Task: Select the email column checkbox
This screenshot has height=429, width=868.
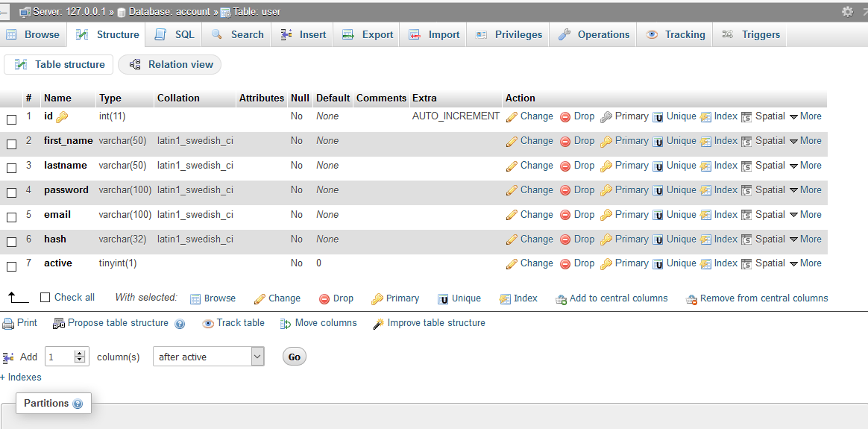Action: 12,217
